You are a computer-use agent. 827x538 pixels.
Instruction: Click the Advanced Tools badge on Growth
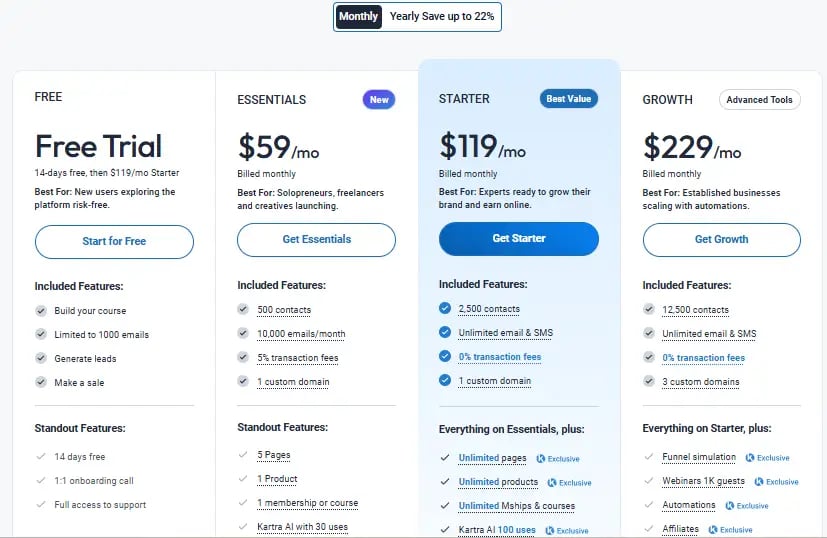point(759,100)
